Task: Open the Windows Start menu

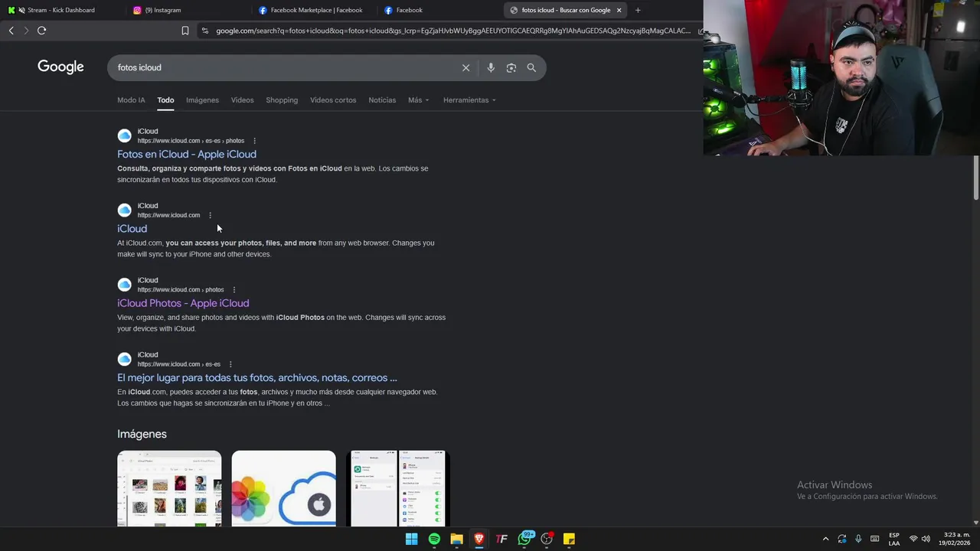Action: click(x=411, y=539)
